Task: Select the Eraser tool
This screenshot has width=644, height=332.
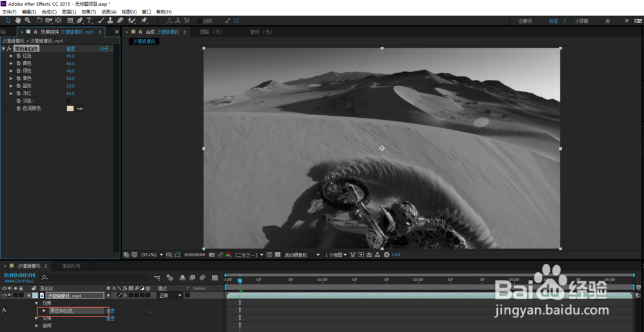Action: tap(120, 21)
